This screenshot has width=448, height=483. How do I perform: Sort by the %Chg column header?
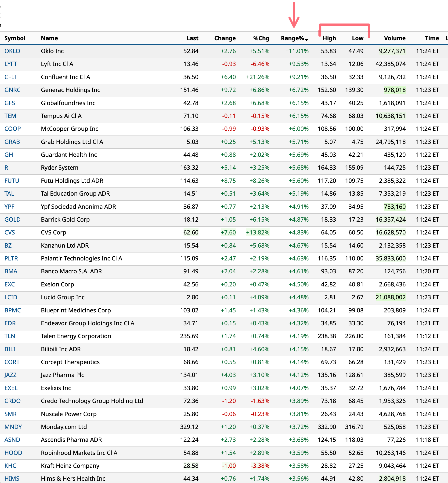(x=261, y=38)
